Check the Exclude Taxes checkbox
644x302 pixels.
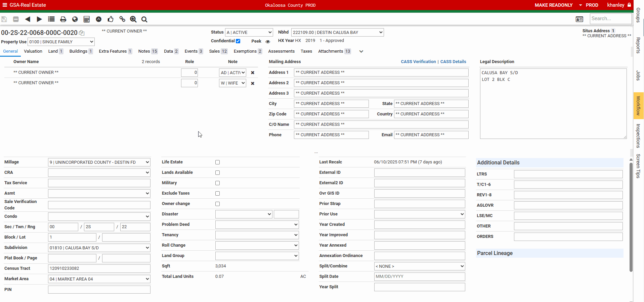coord(217,194)
